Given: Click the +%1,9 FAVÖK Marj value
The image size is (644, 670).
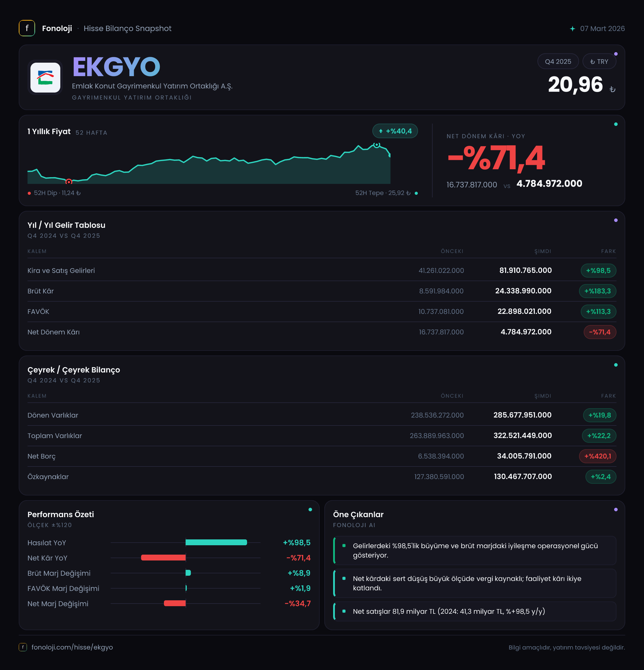Looking at the screenshot, I should pos(300,588).
